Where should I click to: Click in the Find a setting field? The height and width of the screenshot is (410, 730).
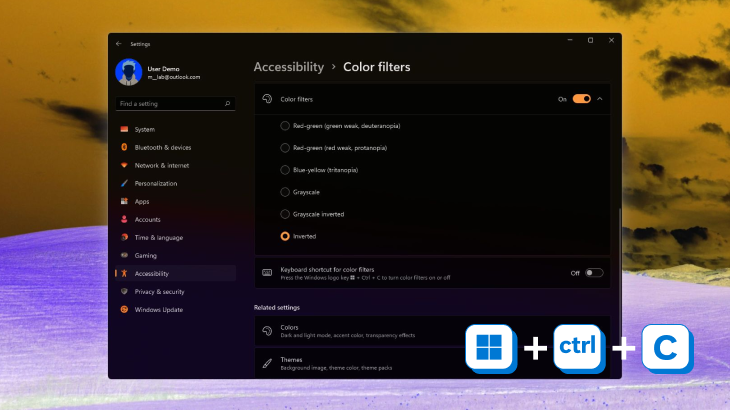(x=175, y=104)
